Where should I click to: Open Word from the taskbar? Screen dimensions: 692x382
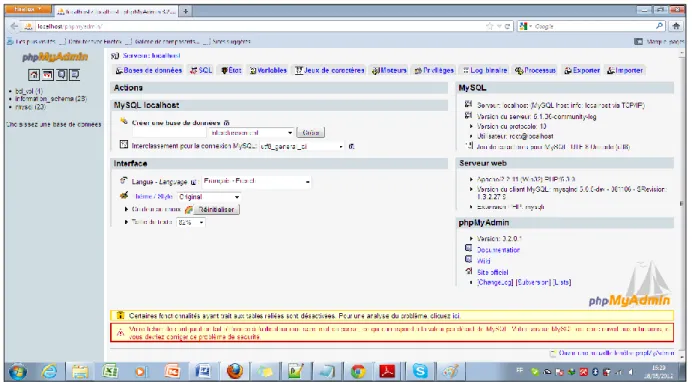(203, 371)
